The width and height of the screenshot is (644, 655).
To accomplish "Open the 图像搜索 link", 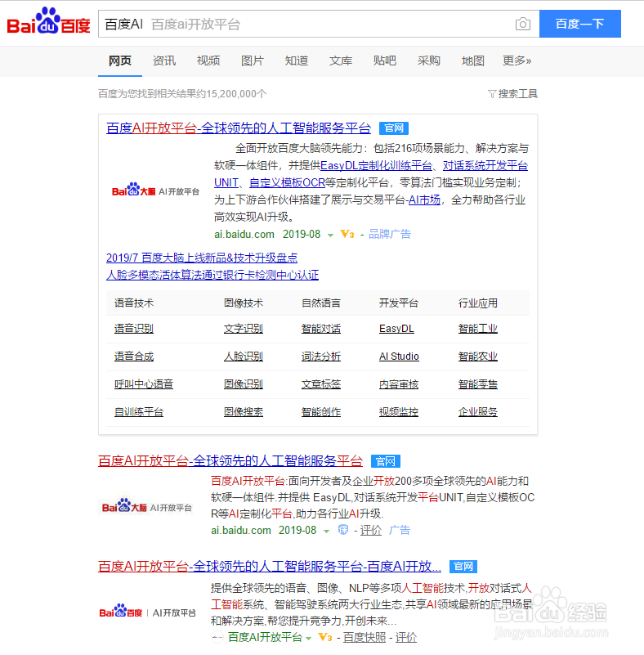I will pyautogui.click(x=244, y=412).
